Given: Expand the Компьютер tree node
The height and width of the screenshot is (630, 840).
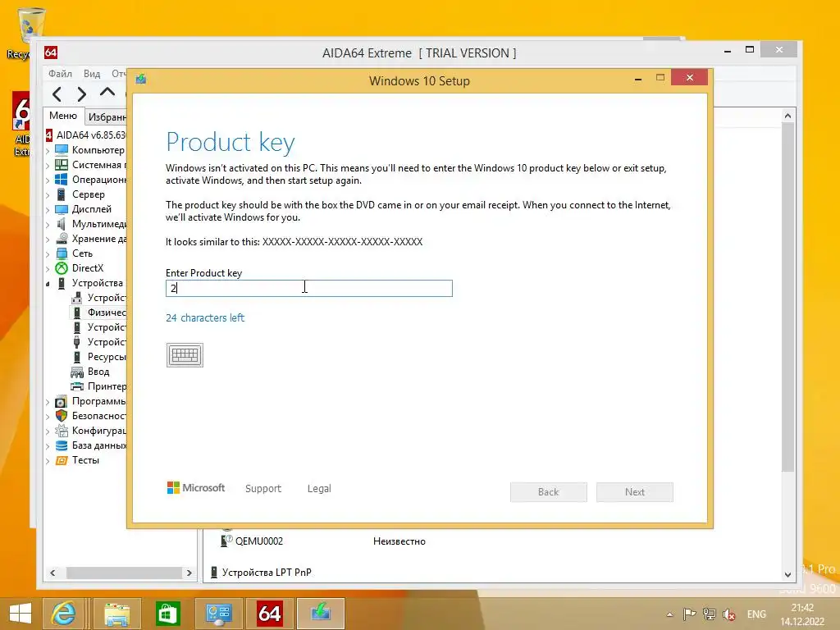Looking at the screenshot, I should pyautogui.click(x=48, y=151).
